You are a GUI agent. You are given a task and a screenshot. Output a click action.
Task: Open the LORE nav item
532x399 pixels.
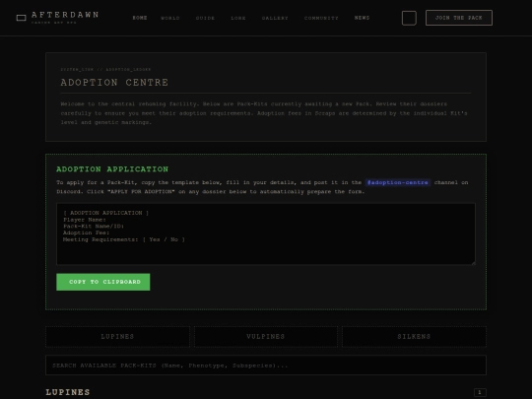(238, 18)
